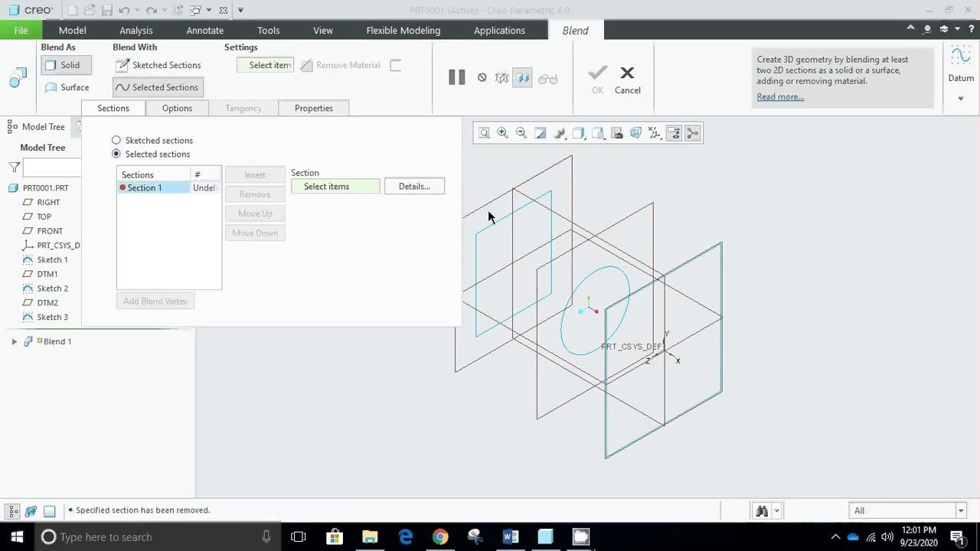This screenshot has height=551, width=980.
Task: Click the Zoom In magnifier icon
Action: [502, 133]
